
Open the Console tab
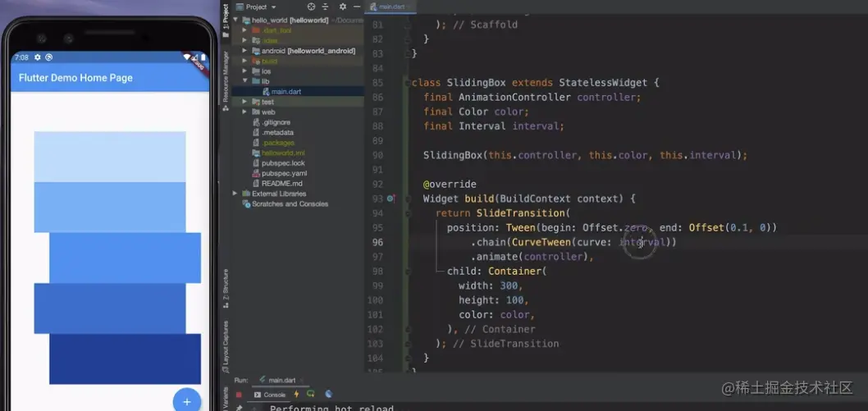[x=270, y=395]
